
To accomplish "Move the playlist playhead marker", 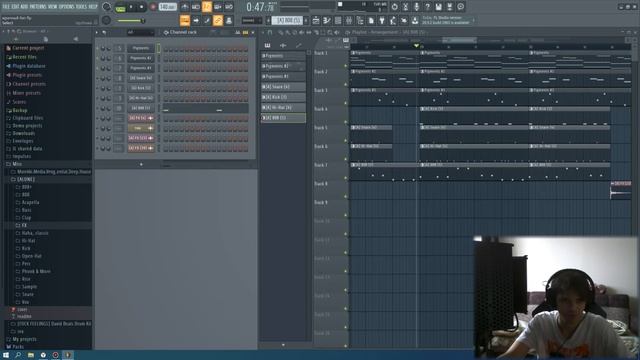I will pos(416,45).
